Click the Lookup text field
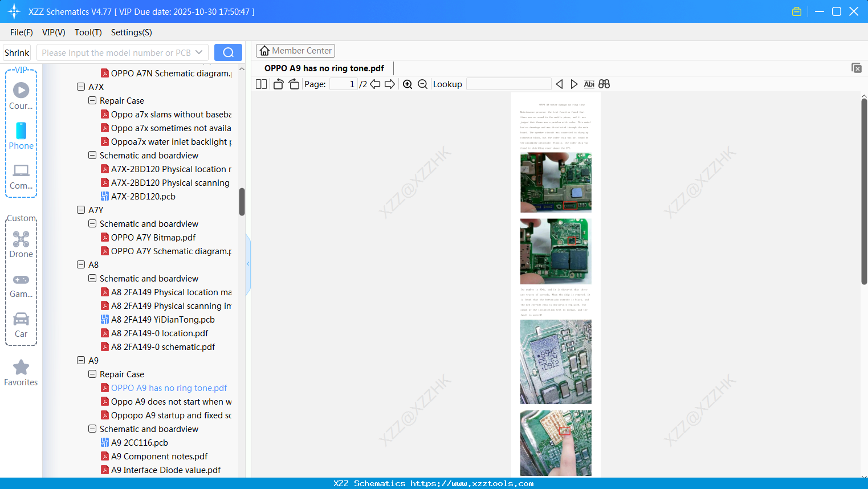This screenshot has height=489, width=868. pos(508,84)
